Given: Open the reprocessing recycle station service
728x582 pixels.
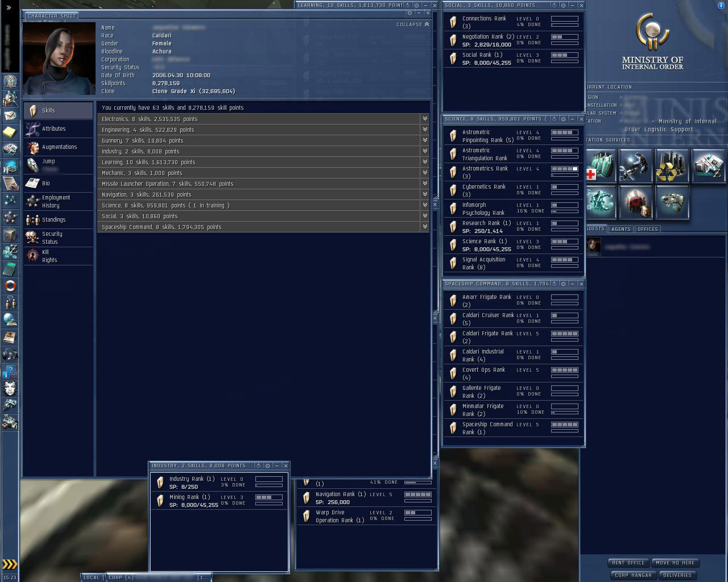Looking at the screenshot, I should (672, 165).
